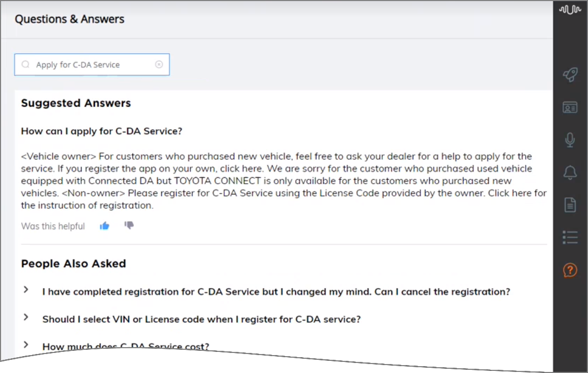
Task: Open 'How can I apply for C-DA Service?' answer
Action: pos(102,131)
